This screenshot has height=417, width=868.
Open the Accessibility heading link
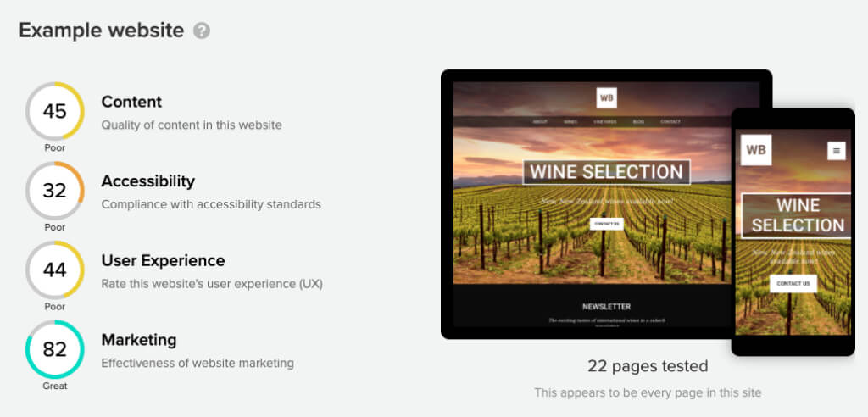point(147,181)
